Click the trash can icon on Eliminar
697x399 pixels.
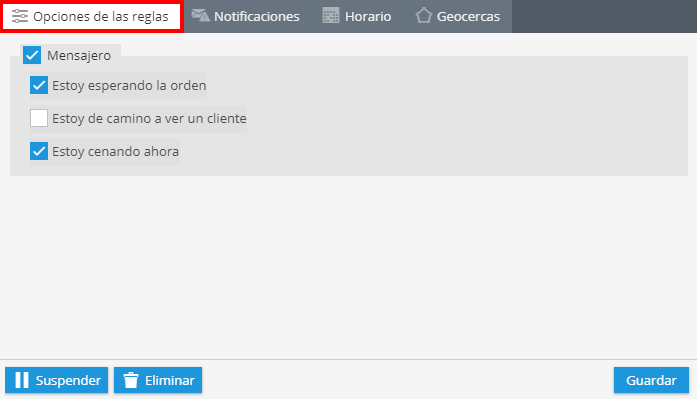(x=131, y=380)
